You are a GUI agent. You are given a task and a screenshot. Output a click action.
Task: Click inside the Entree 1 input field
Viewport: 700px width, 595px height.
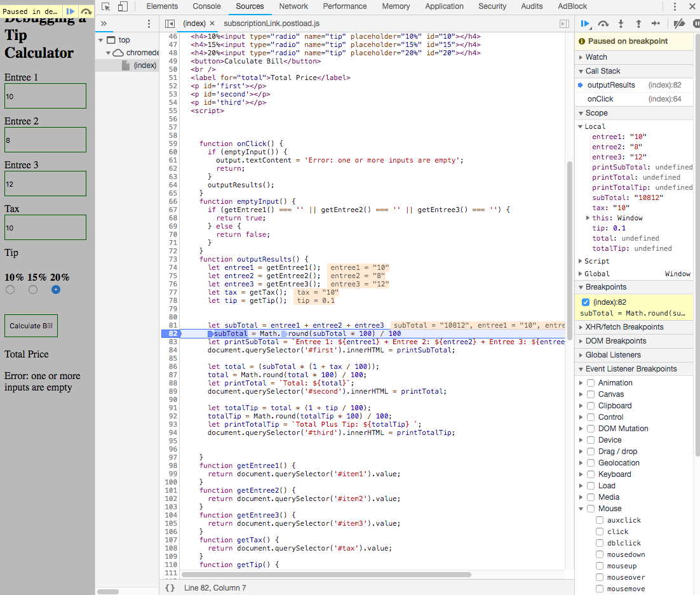pos(44,95)
